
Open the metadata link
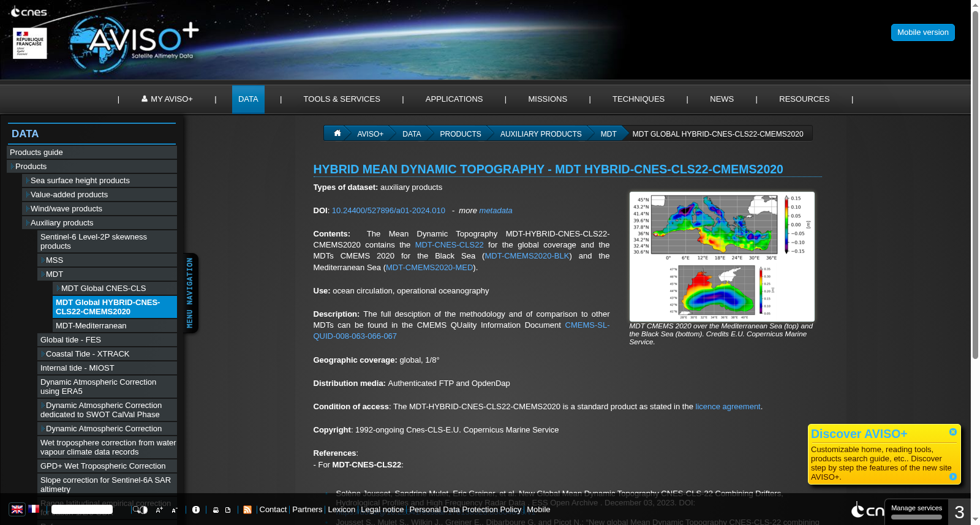(496, 210)
